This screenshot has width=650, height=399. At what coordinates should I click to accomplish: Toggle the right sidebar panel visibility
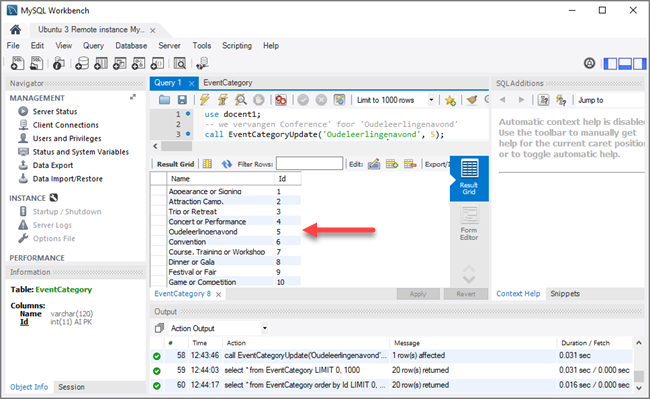(640, 63)
